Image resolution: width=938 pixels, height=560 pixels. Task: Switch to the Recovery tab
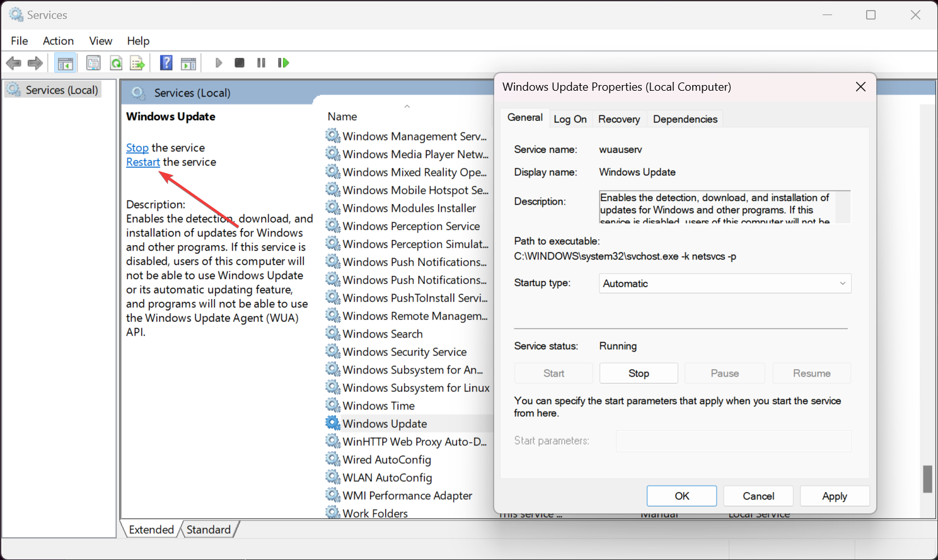coord(619,119)
